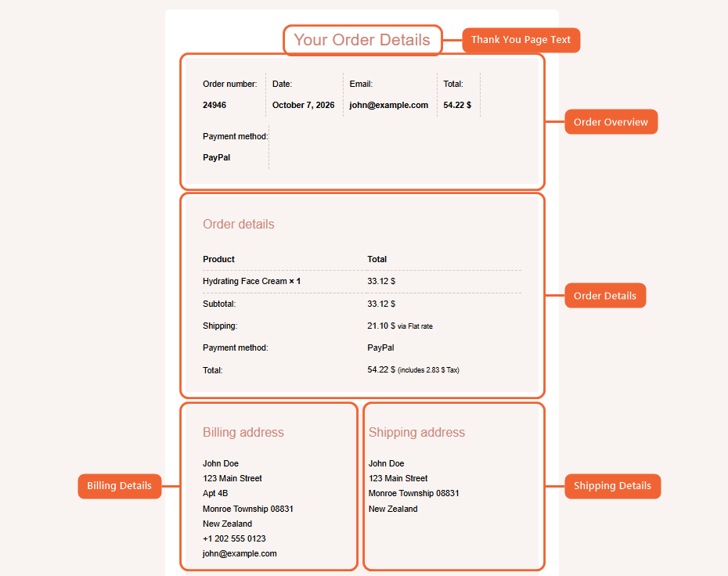Select bold "PayPal" in the order overview
728x576 pixels.
click(216, 157)
